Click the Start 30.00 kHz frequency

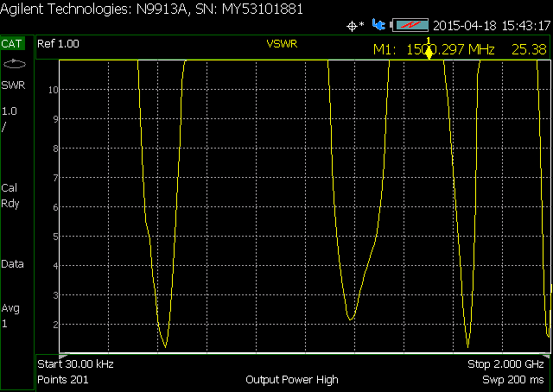(76, 364)
